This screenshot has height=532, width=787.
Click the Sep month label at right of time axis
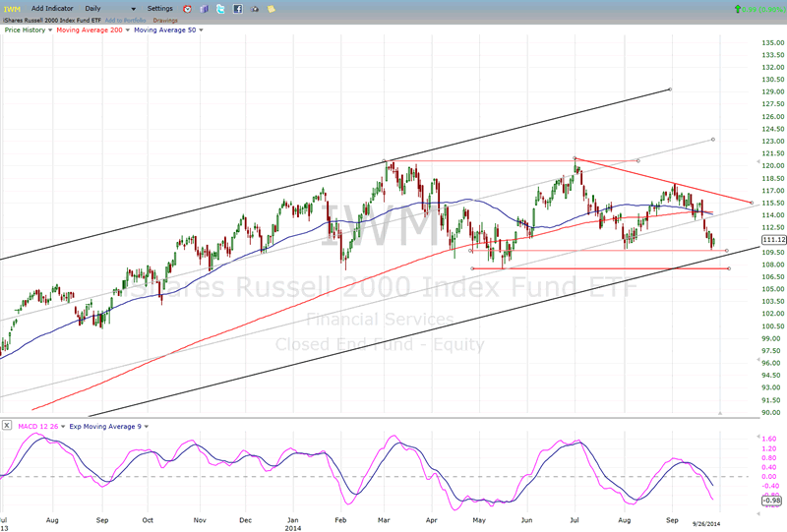pos(672,520)
